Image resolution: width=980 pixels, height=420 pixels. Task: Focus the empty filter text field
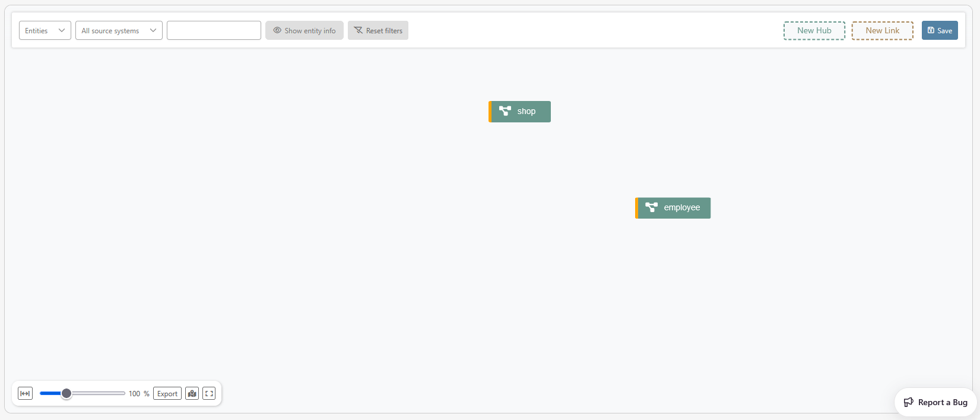(214, 30)
